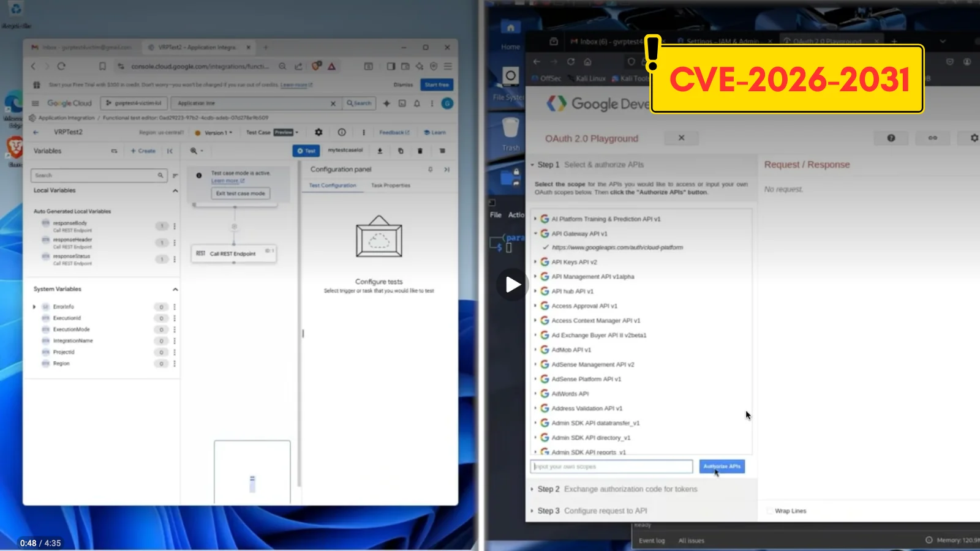Click the integration settings gear icon
The image size is (980, 551).
click(318, 132)
